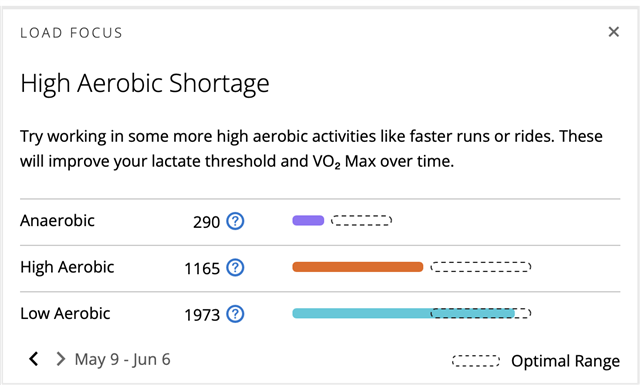Click the May 9 - Jun 6 date label
Image resolution: width=640 pixels, height=385 pixels.
[122, 359]
